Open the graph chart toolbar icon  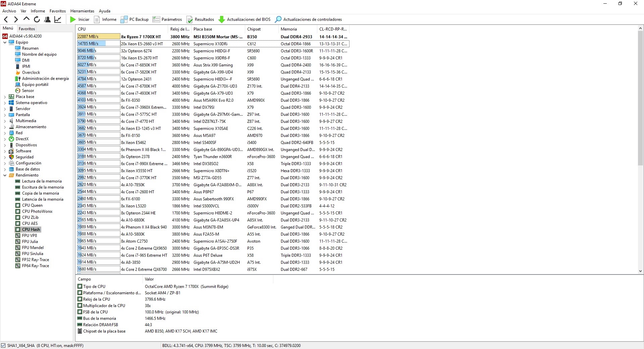tap(58, 19)
